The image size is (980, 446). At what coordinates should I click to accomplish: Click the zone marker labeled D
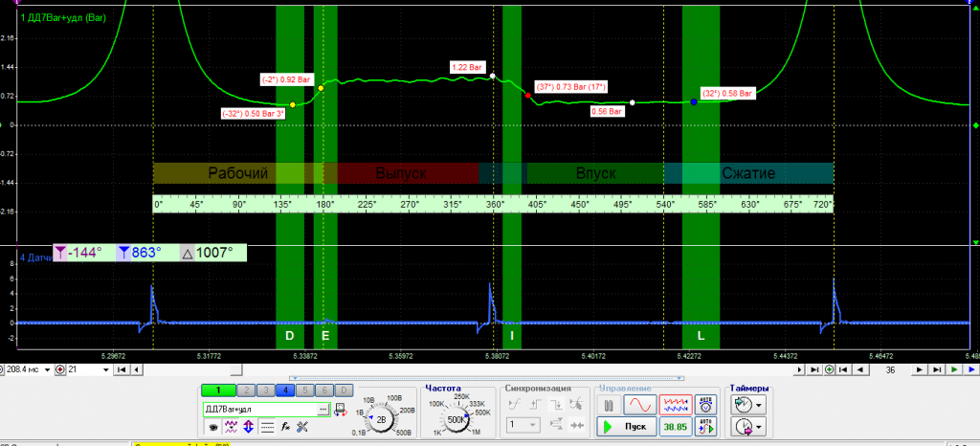289,335
